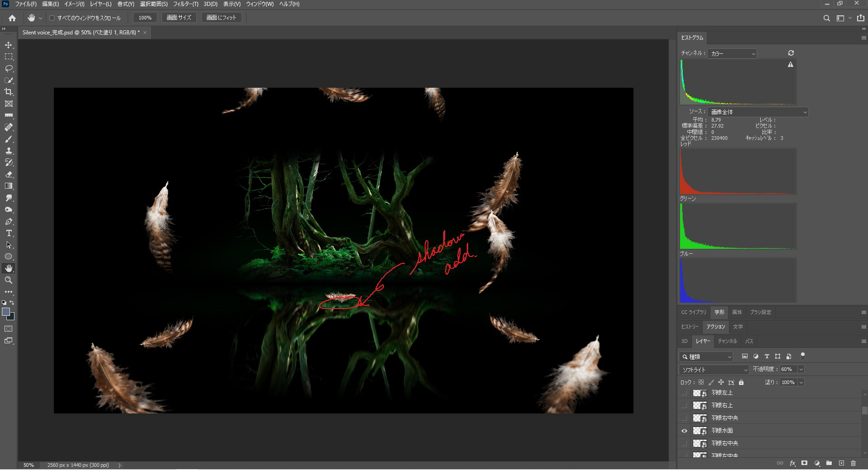Select the Pen tool

9,222
